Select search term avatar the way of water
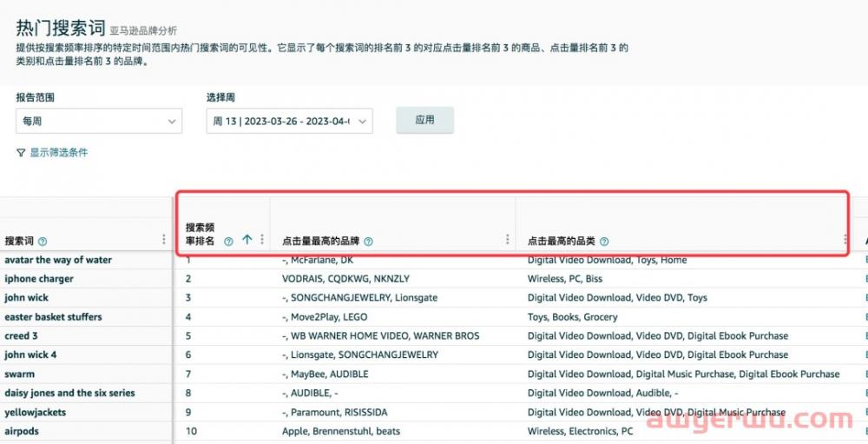 click(58, 260)
